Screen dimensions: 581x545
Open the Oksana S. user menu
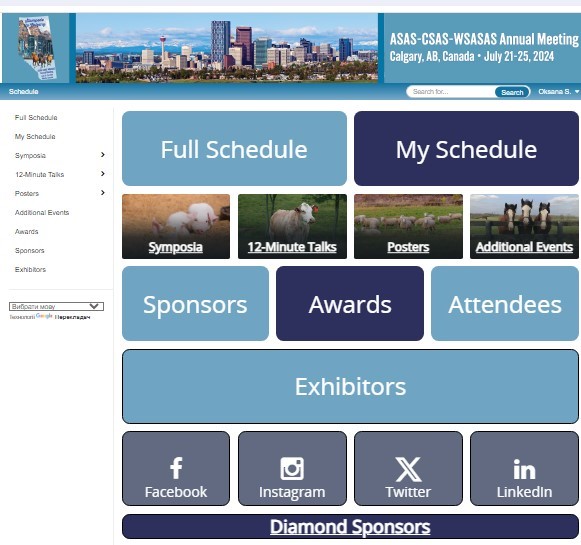tap(558, 92)
